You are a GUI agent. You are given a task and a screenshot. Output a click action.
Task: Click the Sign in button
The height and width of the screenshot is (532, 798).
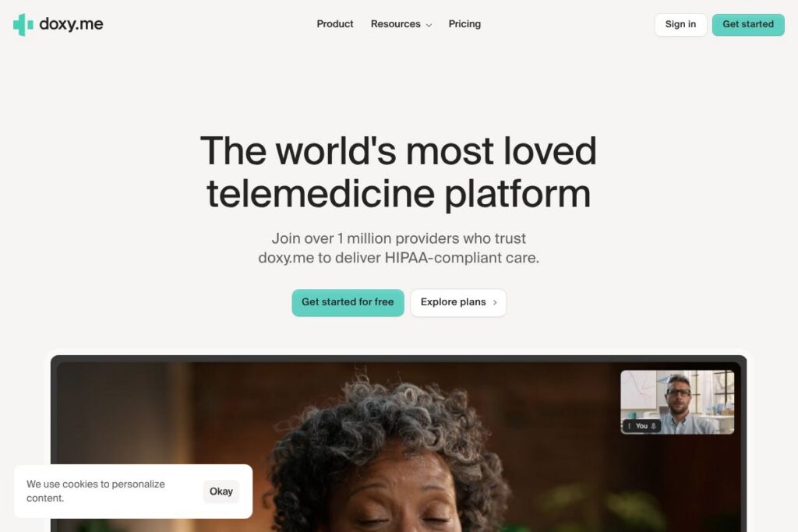pyautogui.click(x=680, y=24)
